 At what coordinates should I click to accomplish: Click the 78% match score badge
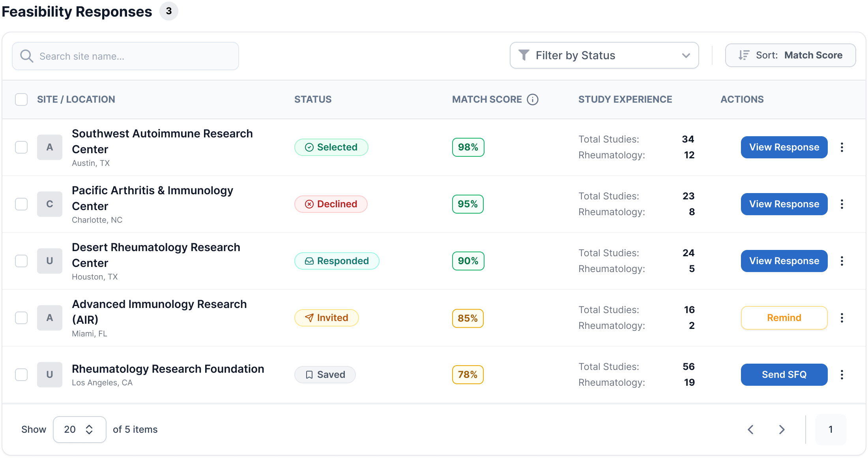[x=468, y=375]
